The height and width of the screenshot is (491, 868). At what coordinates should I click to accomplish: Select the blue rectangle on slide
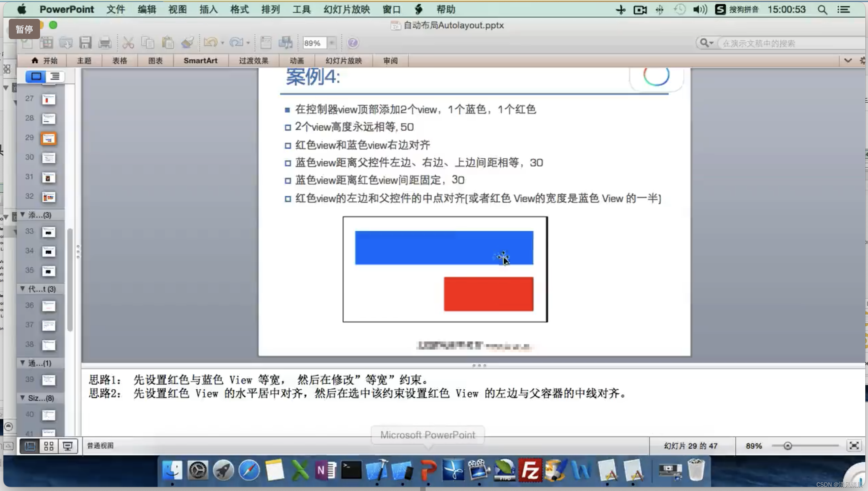[x=444, y=248]
